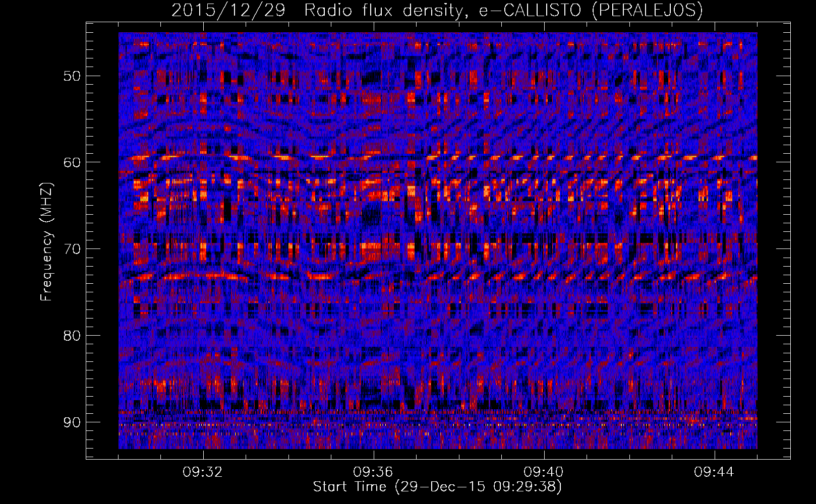816x504 pixels.
Task: Click the 50 MHz frequency tick label
Action: (x=72, y=76)
